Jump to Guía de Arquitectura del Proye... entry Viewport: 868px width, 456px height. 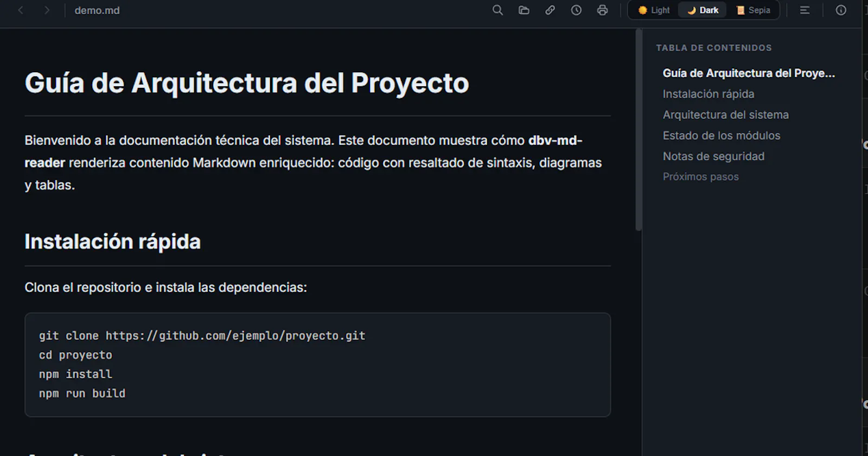click(x=749, y=73)
